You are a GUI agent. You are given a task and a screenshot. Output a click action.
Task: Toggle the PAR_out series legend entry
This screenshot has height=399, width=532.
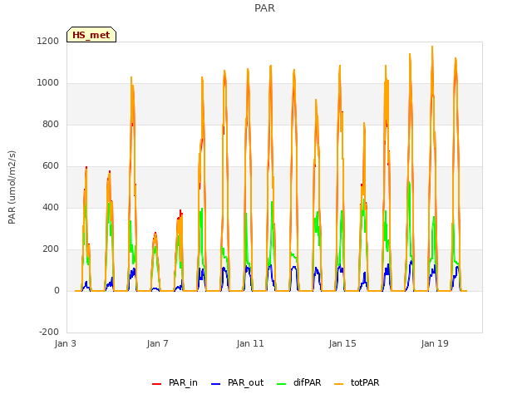pyautogui.click(x=237, y=382)
